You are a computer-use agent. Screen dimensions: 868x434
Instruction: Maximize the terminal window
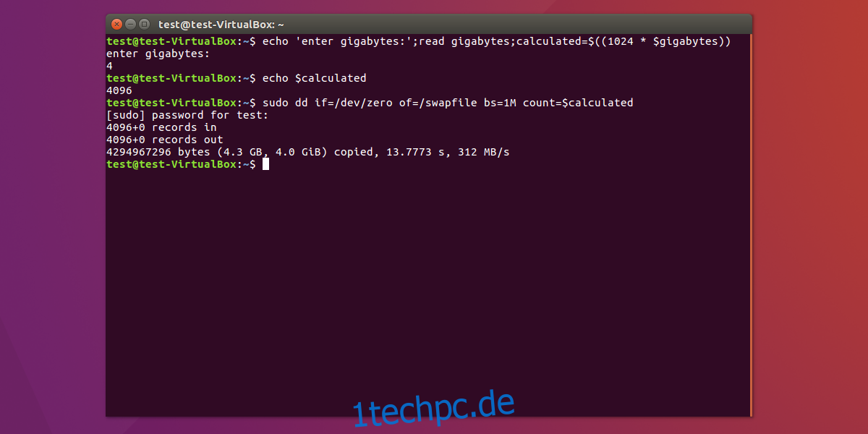(x=145, y=24)
